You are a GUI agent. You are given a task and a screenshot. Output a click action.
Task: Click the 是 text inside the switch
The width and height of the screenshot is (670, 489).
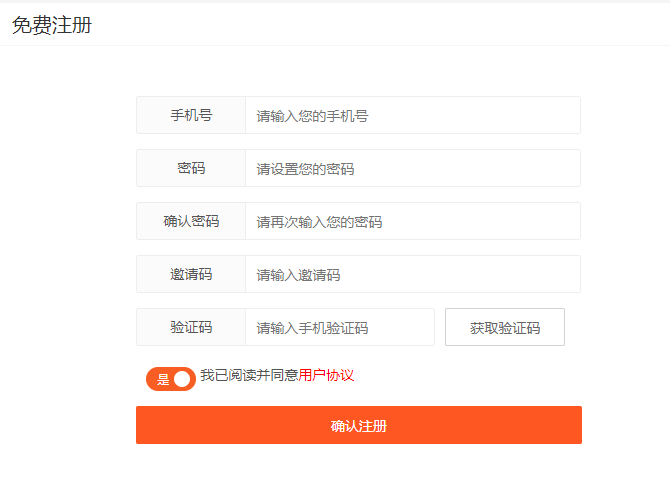coord(163,379)
